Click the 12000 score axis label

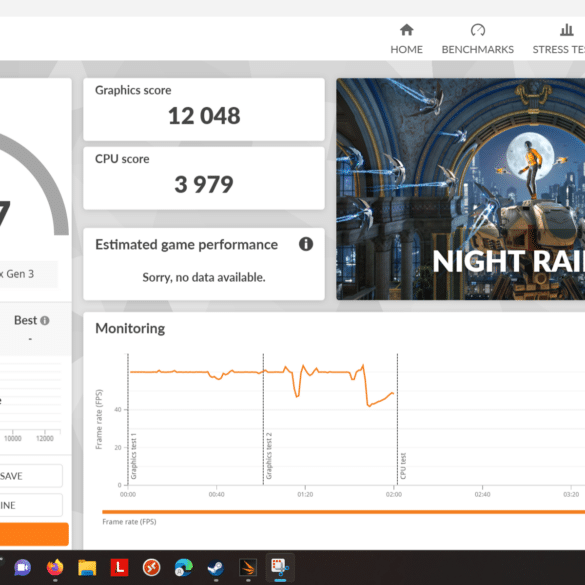point(45,438)
